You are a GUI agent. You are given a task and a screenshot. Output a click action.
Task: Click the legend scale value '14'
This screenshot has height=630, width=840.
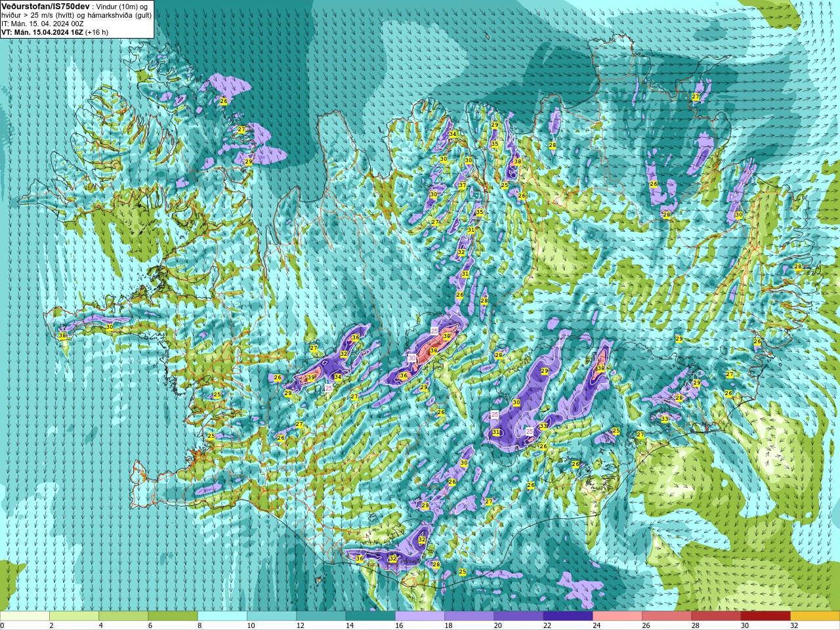pyautogui.click(x=350, y=625)
